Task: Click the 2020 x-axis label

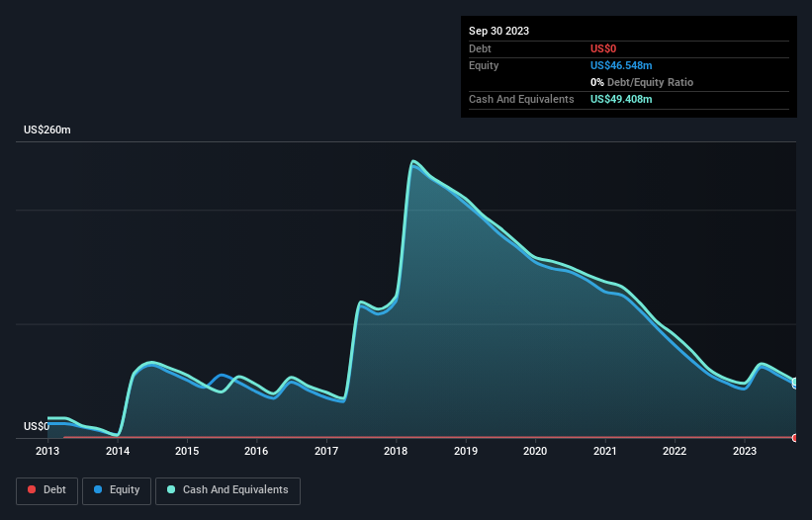Action: click(x=535, y=451)
